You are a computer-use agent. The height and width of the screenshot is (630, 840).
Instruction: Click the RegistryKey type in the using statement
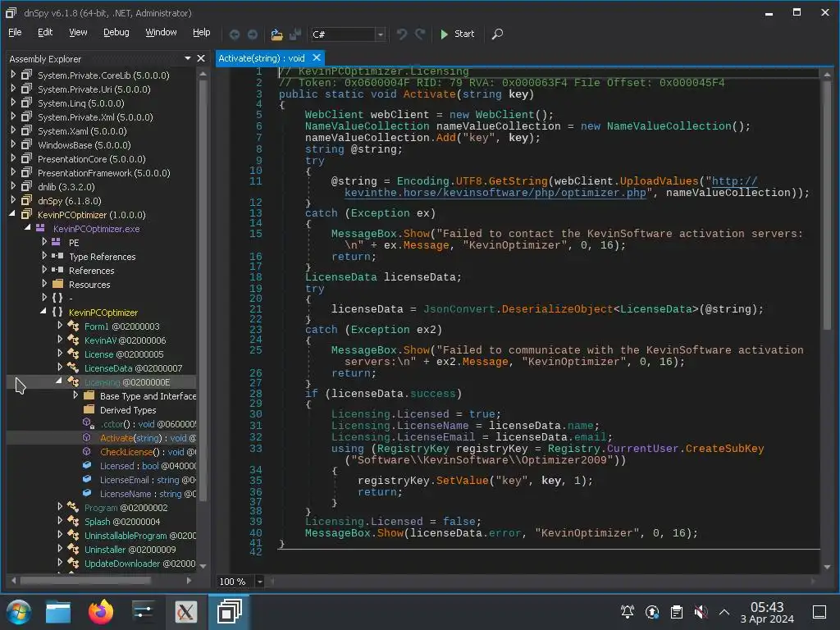[413, 449]
